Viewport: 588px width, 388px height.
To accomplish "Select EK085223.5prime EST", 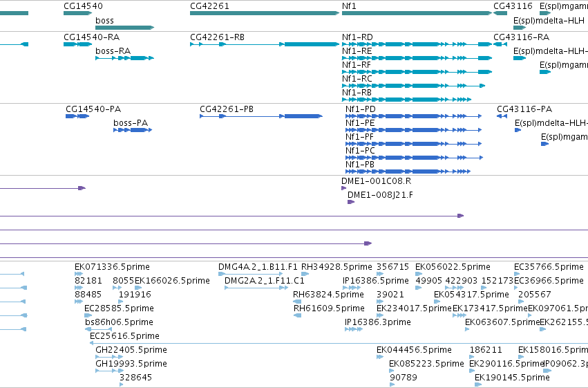I will (392, 371).
